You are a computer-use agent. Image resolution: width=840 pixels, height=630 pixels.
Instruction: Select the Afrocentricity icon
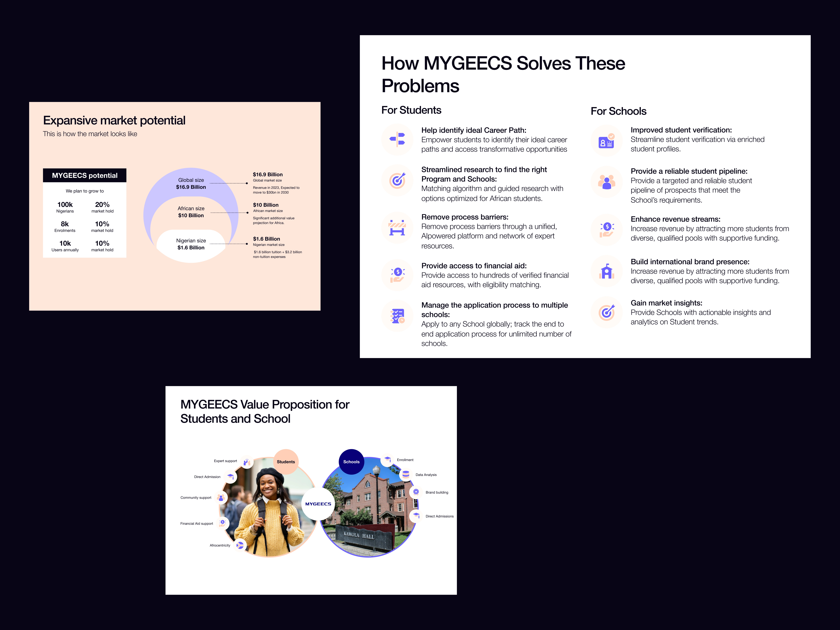click(240, 545)
